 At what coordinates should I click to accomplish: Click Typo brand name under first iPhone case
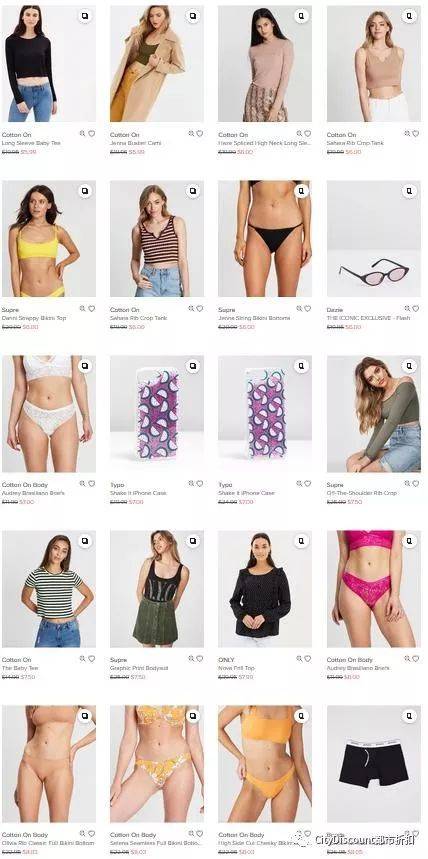117,485
